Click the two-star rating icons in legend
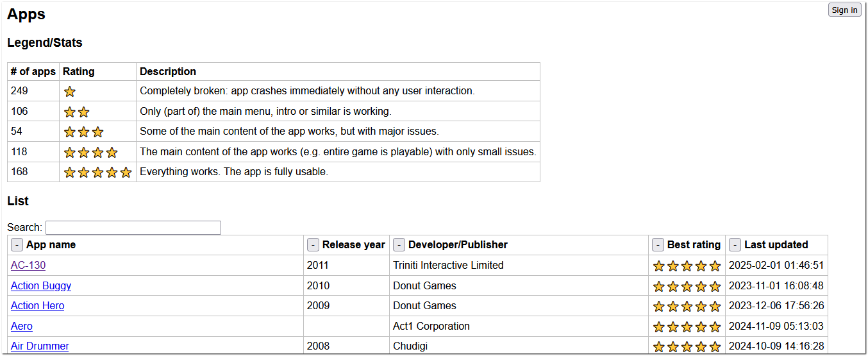This screenshot has height=356, width=868. pyautogui.click(x=77, y=112)
